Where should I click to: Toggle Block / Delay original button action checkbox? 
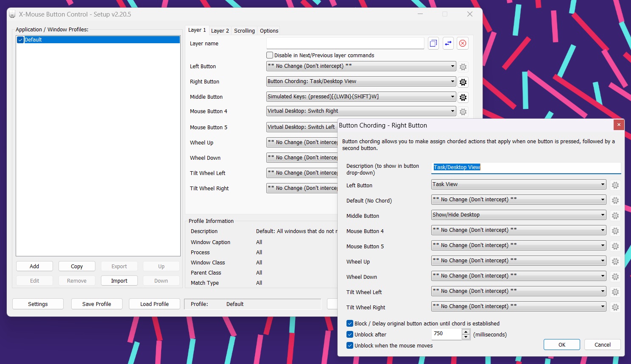[x=350, y=323]
